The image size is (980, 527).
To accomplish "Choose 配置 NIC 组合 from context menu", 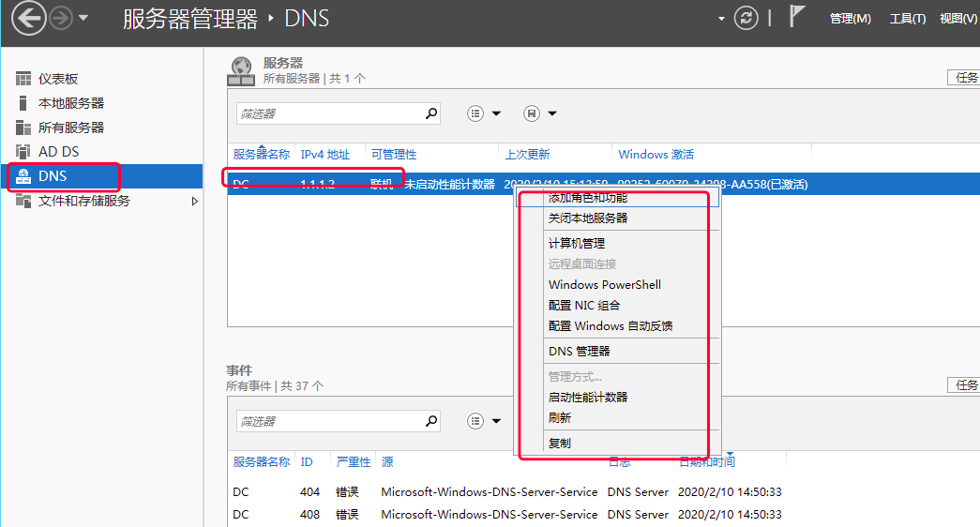I will pos(618,305).
